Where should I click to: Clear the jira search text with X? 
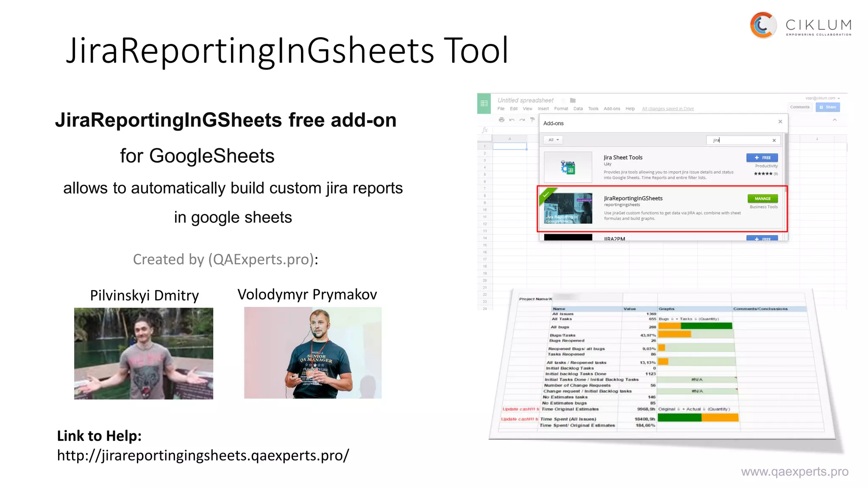[774, 140]
